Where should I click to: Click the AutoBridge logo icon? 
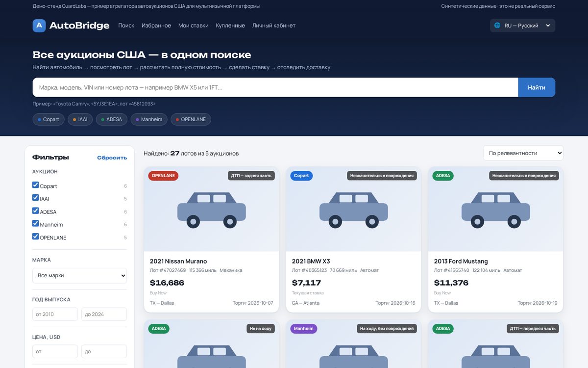coord(39,26)
